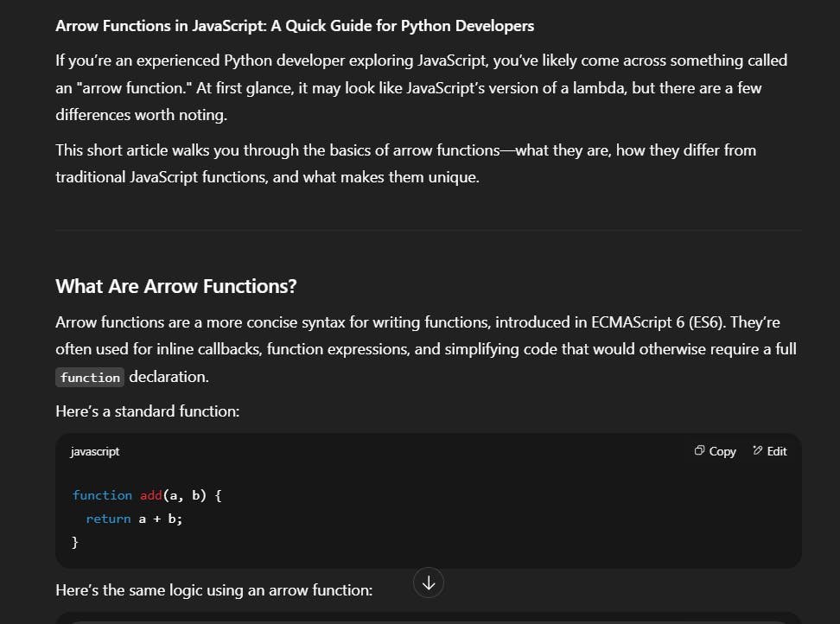
Task: Click the function name 'add' in the code
Action: point(150,494)
